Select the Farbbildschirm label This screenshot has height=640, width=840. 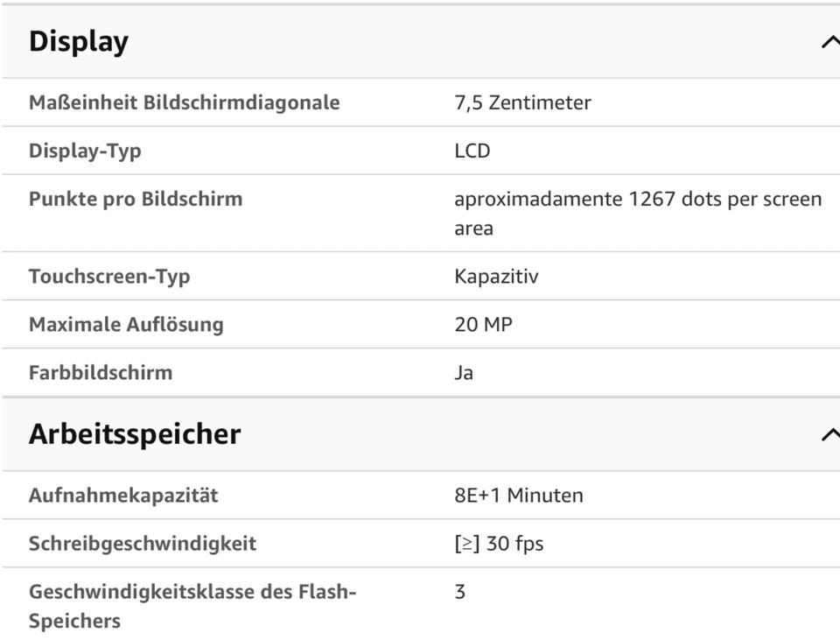101,372
